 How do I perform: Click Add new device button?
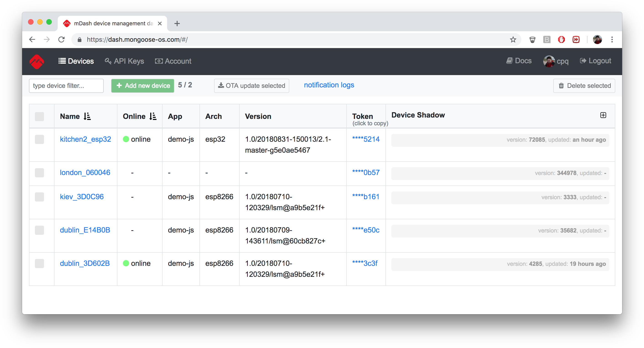pyautogui.click(x=142, y=86)
